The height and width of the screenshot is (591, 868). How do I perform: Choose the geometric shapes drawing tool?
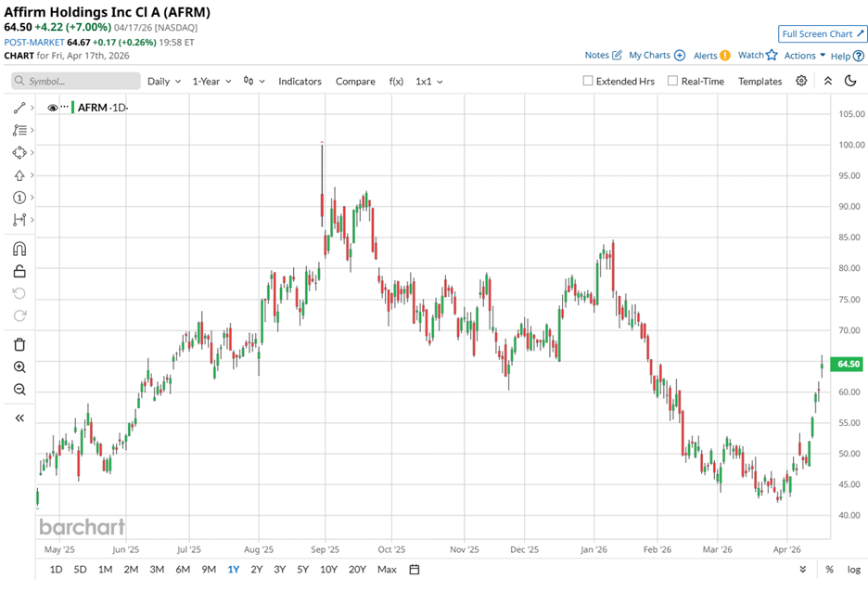coord(19,152)
